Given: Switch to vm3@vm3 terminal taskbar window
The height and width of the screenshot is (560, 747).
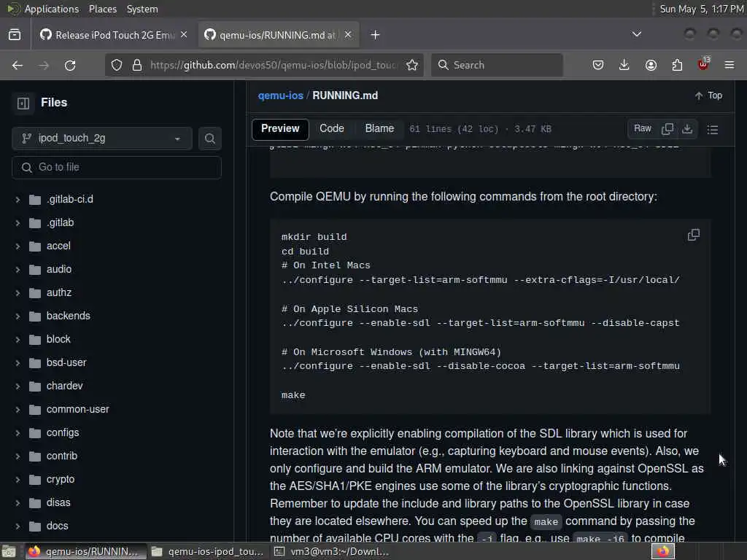Looking at the screenshot, I should tap(333, 552).
